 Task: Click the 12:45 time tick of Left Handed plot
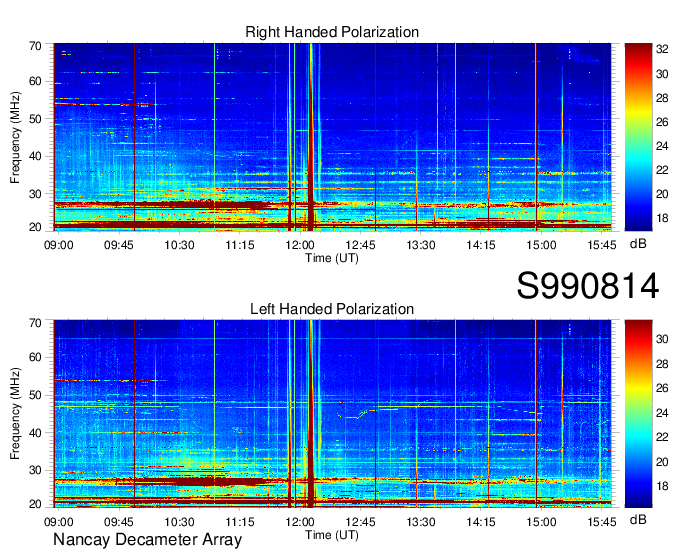(360, 522)
